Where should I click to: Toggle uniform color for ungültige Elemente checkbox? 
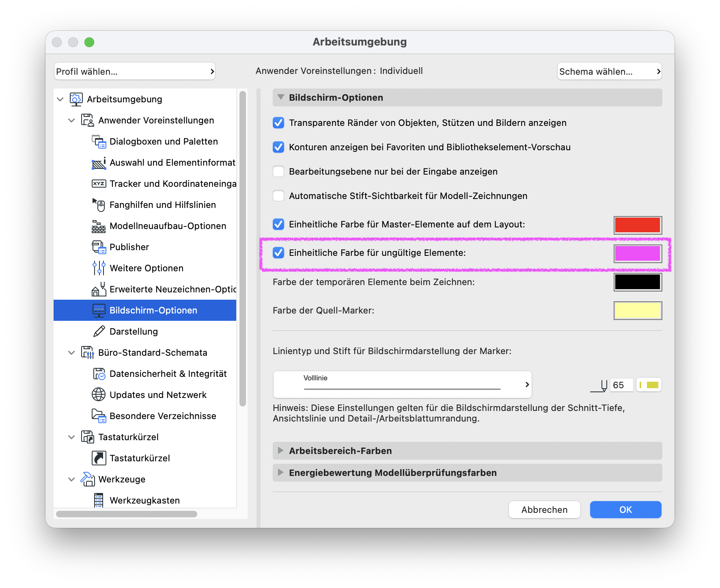(x=278, y=253)
